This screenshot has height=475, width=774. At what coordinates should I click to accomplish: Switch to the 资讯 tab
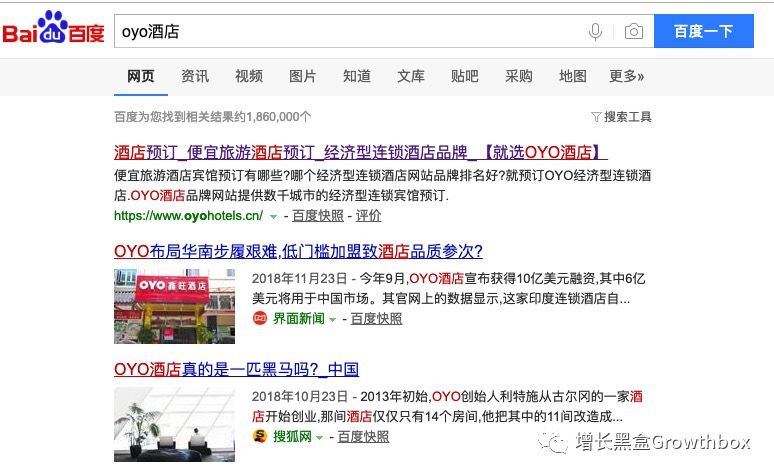(195, 76)
